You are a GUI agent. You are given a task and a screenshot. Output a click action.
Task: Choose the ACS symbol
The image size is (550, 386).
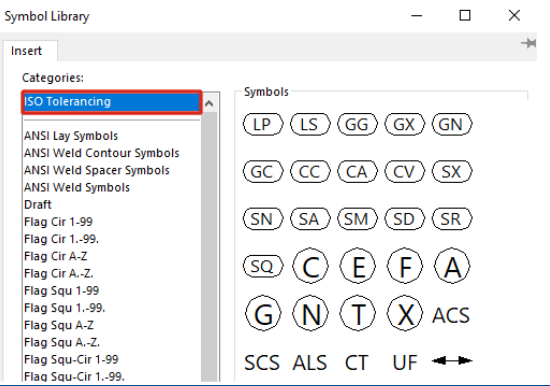451,315
